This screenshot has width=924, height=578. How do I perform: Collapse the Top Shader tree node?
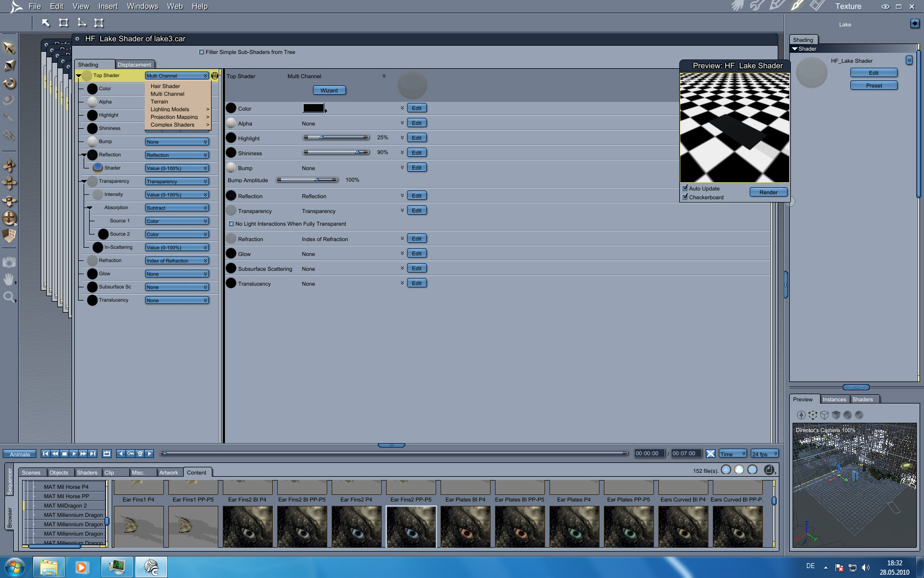pyautogui.click(x=79, y=76)
